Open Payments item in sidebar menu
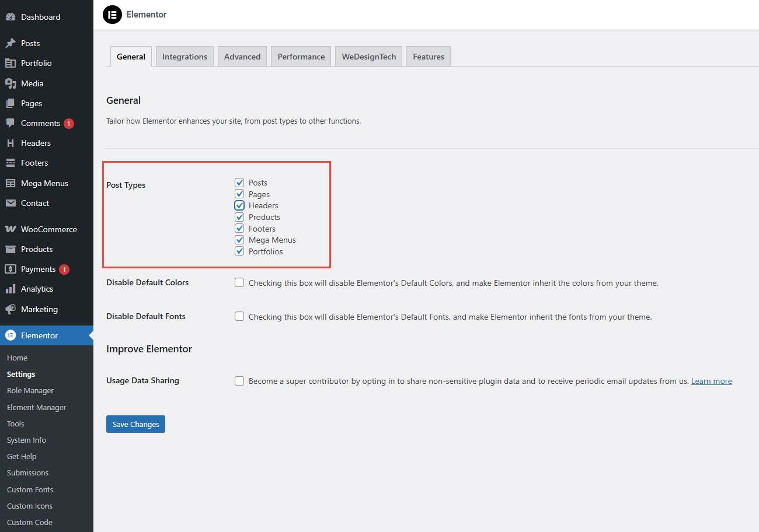Screen dimensions: 759x532 point(38,269)
